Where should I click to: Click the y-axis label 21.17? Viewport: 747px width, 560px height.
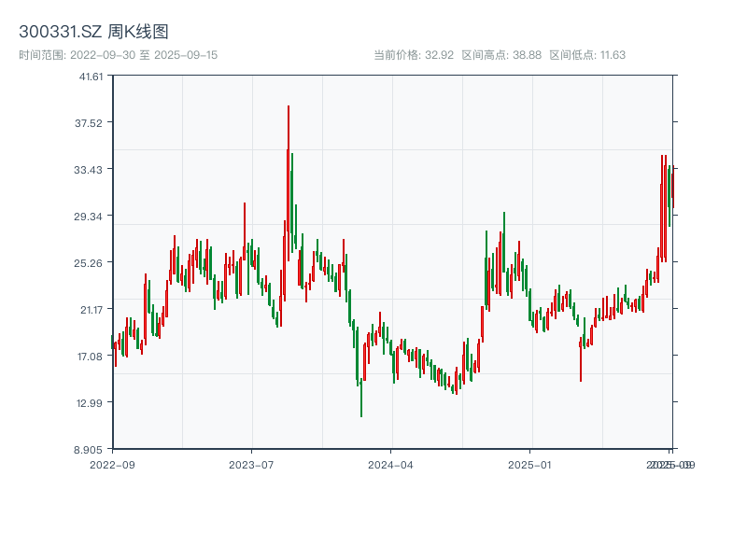92,310
